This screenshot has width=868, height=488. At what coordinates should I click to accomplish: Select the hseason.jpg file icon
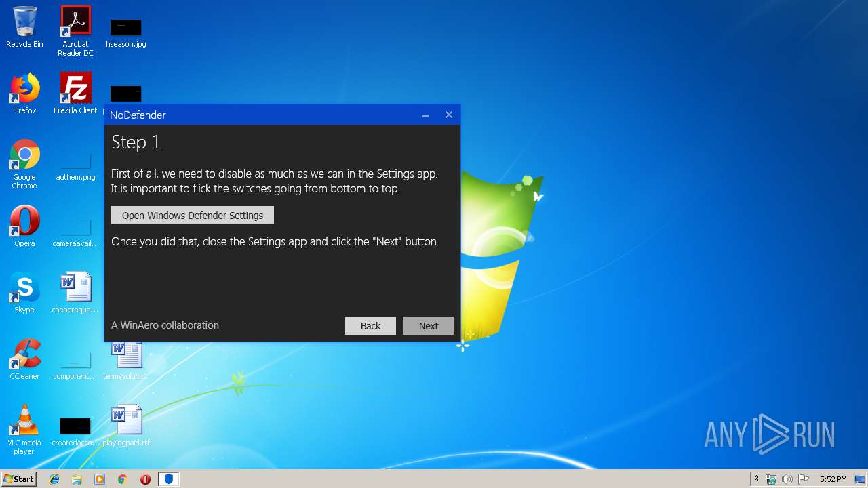coord(126,33)
